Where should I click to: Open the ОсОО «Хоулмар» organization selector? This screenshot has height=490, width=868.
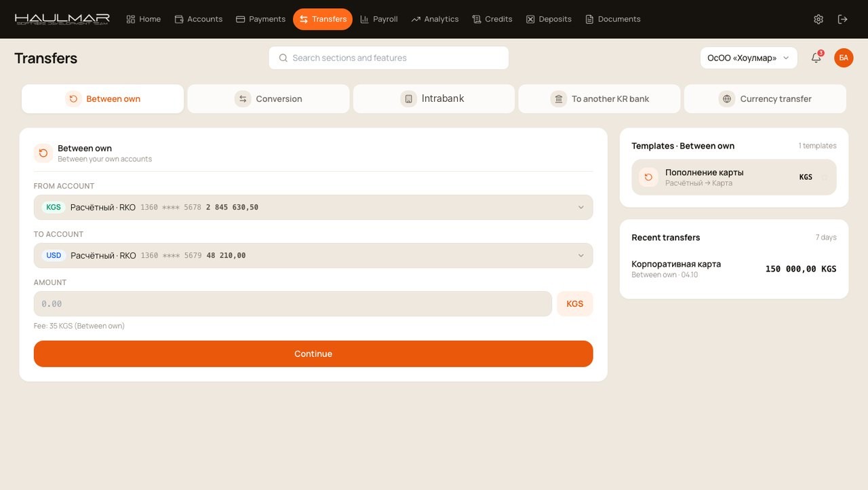749,58
